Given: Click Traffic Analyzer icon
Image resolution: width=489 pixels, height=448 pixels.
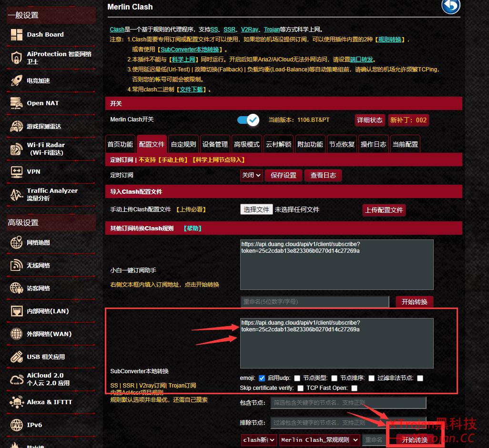Looking at the screenshot, I should pos(17,194).
